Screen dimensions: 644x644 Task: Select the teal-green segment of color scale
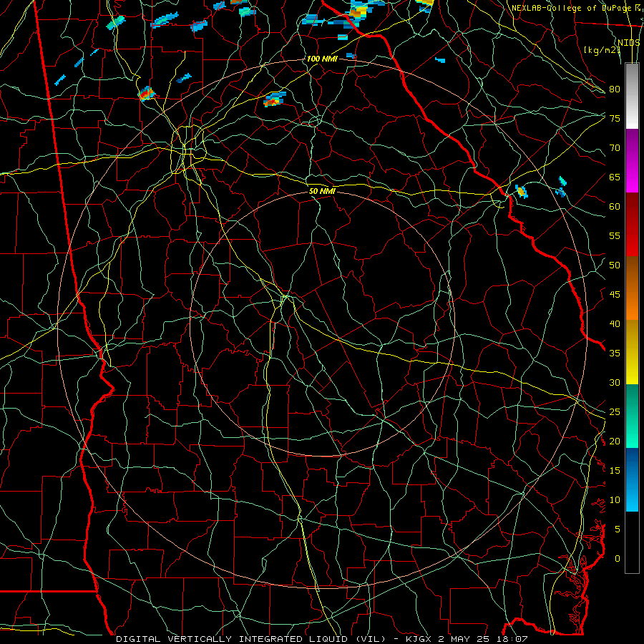pyautogui.click(x=632, y=416)
